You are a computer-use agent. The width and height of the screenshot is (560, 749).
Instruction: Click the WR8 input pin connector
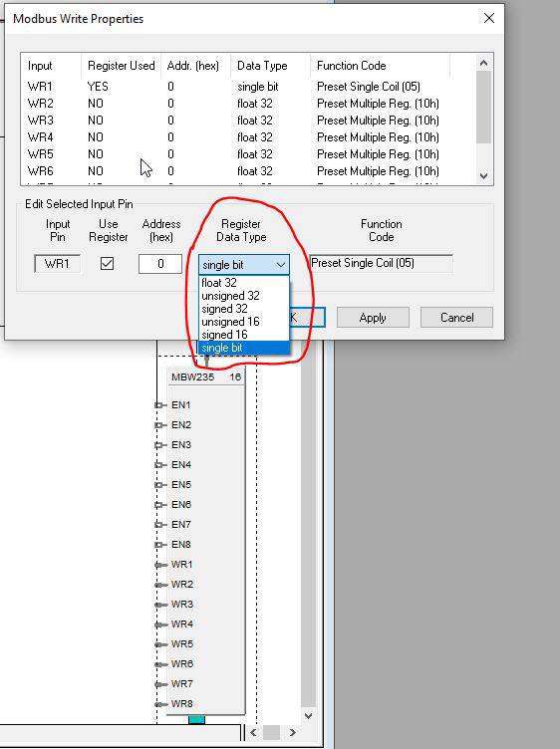tap(161, 704)
